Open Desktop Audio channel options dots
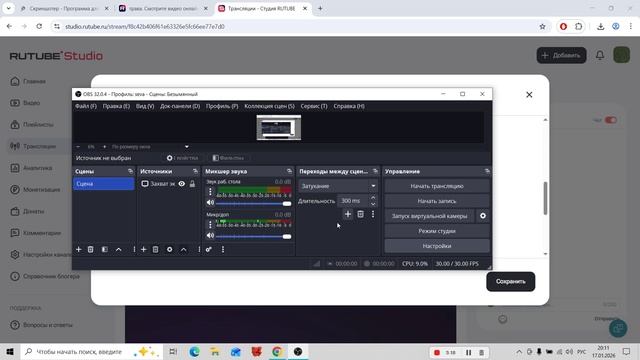 coord(210,191)
